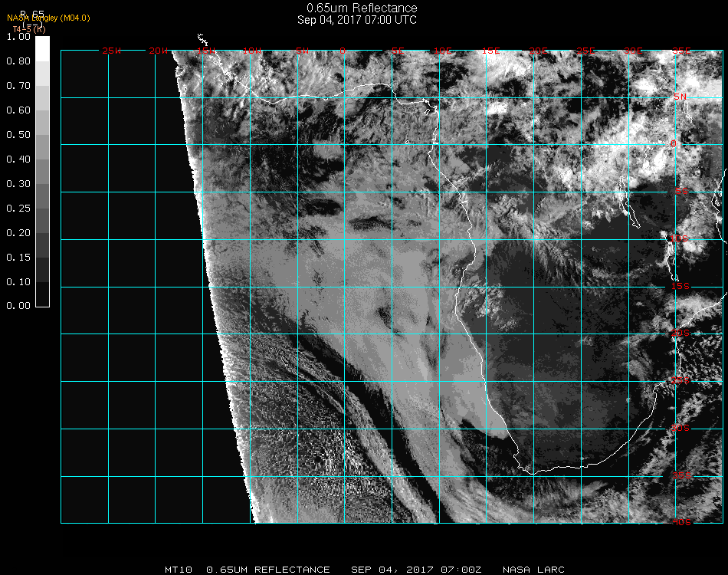
Task: Click the 0.60 value on the reflectance scale
Action: click(18, 110)
